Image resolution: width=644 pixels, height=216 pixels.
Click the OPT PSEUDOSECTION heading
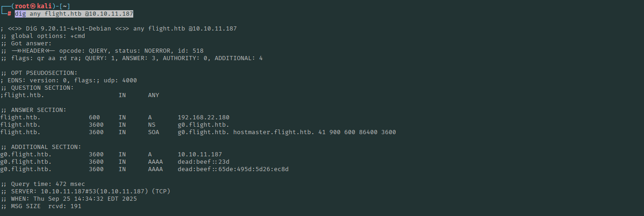pos(44,73)
